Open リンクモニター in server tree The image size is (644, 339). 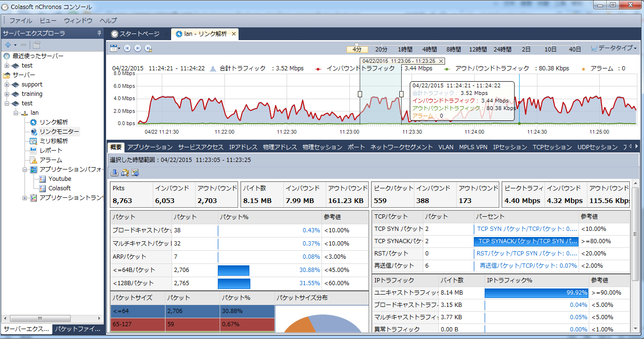pyautogui.click(x=59, y=132)
